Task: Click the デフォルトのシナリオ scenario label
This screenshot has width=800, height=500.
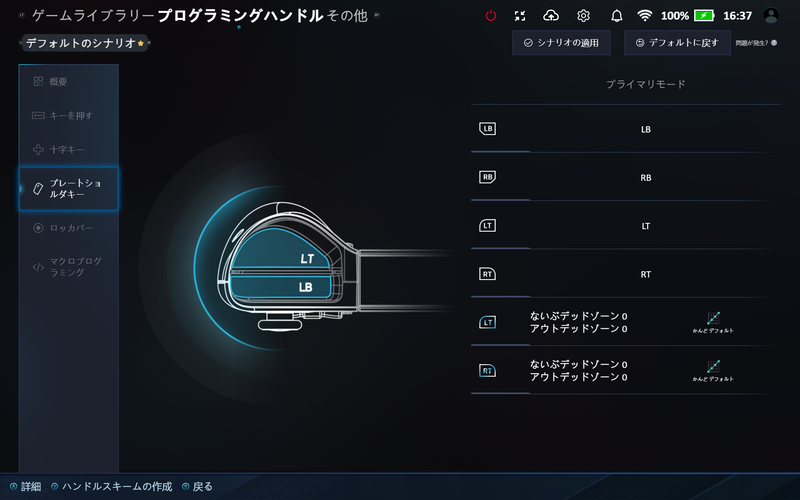Action: tap(81, 43)
